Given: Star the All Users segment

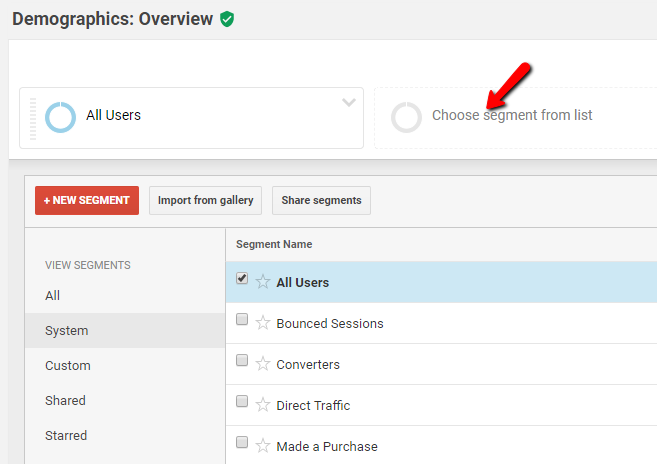Looking at the screenshot, I should pos(263,282).
